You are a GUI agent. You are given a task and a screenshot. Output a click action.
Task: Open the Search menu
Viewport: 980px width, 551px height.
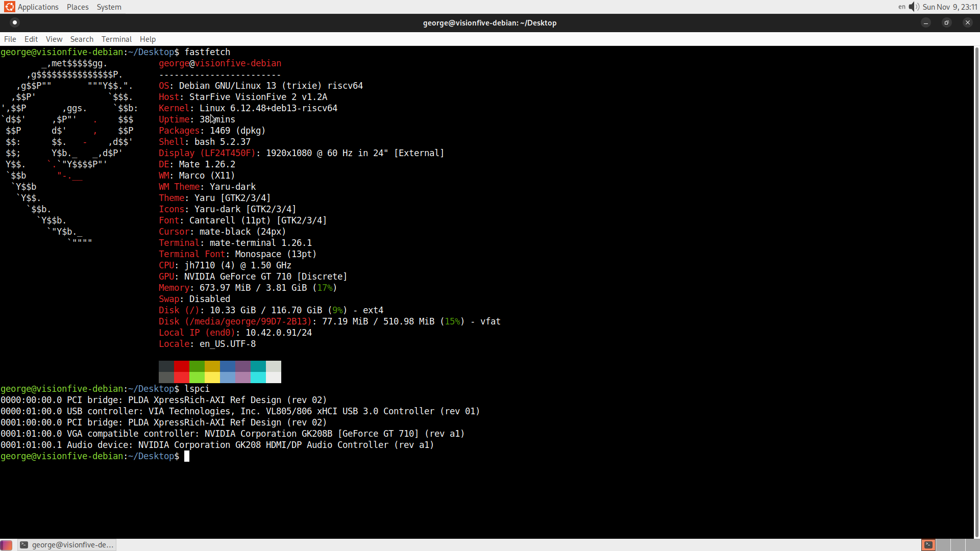pos(82,39)
